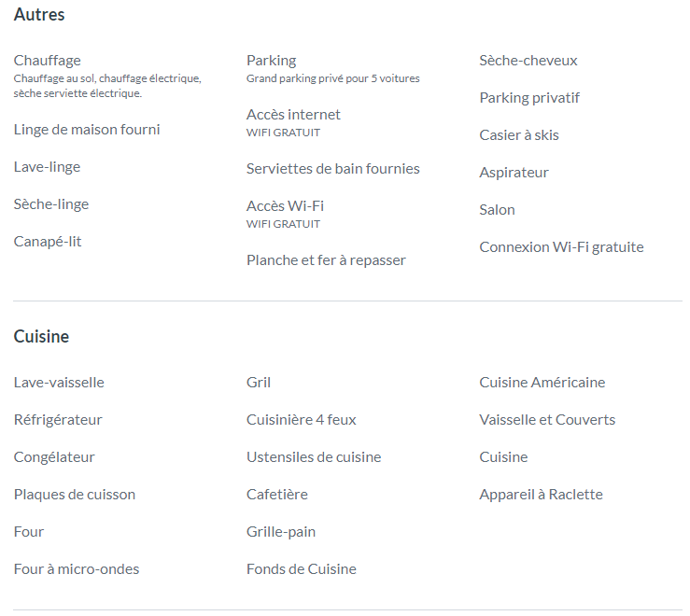Click Connexion Wi-Fi gratuite text

click(x=561, y=247)
